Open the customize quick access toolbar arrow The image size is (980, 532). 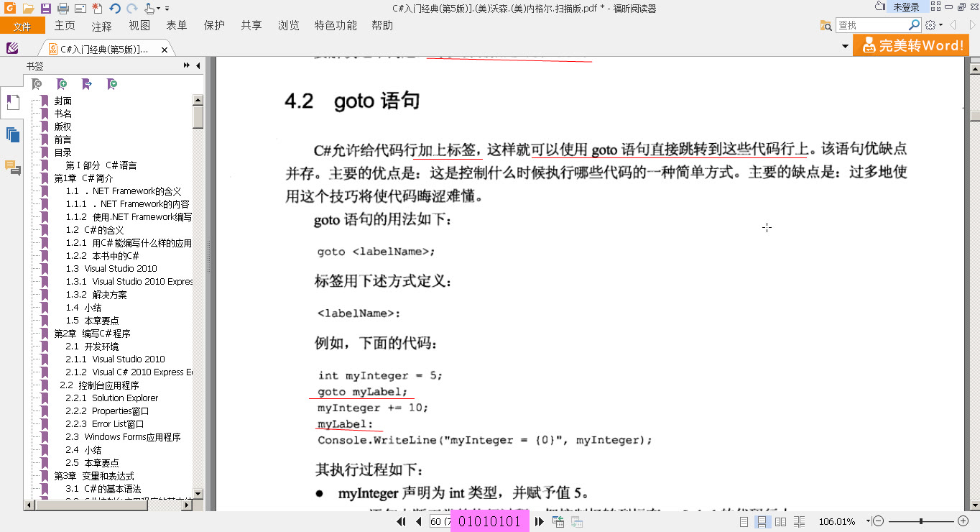167,9
